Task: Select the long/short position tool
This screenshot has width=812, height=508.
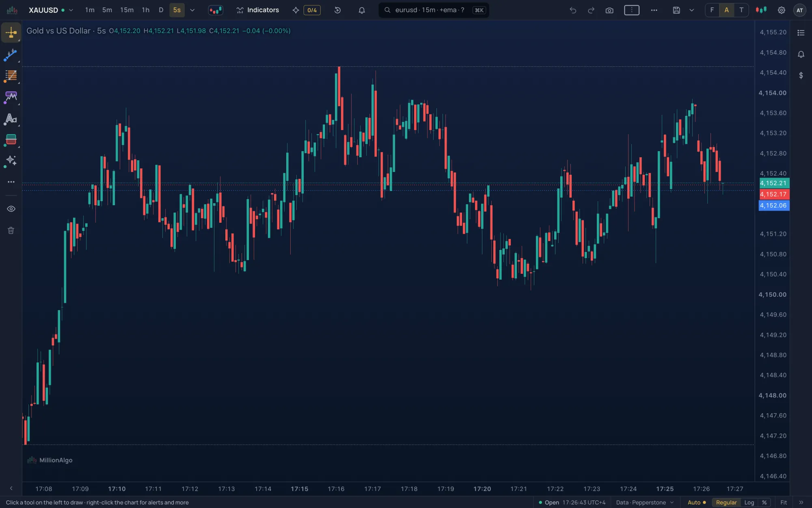Action: click(x=11, y=140)
